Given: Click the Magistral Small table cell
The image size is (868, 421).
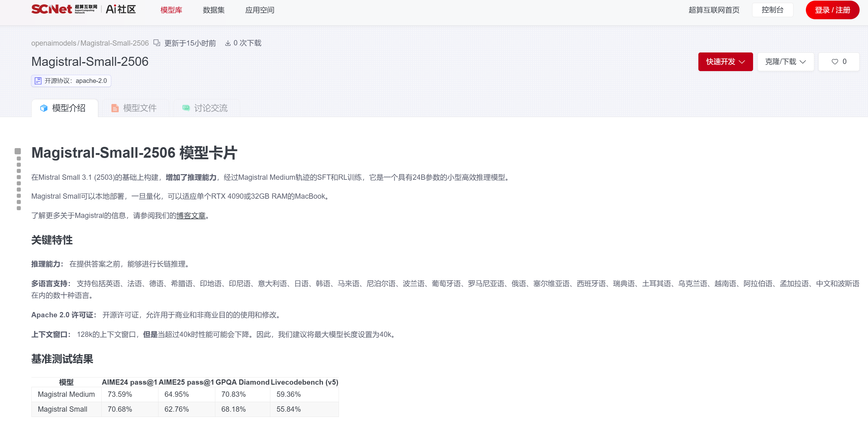Looking at the screenshot, I should point(66,409).
